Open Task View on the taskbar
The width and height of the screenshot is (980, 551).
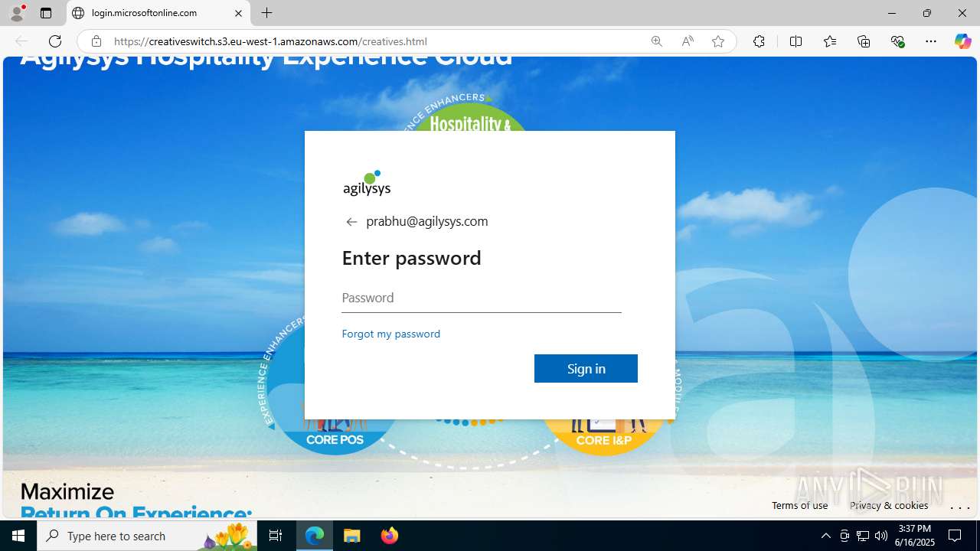(276, 536)
